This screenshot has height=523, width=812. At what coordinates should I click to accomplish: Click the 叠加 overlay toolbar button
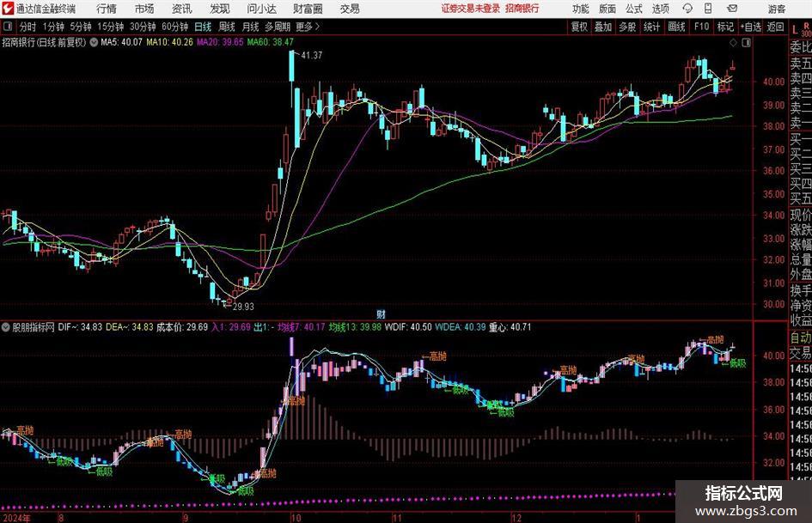[603, 27]
